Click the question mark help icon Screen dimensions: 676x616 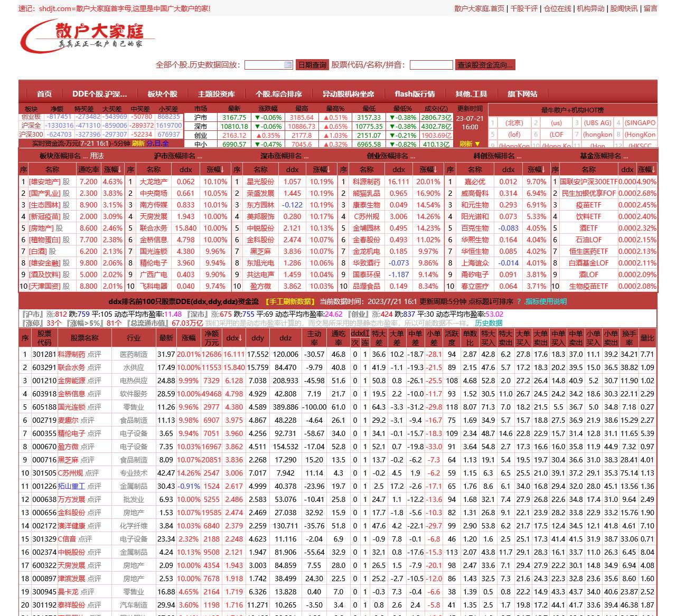pos(518,301)
